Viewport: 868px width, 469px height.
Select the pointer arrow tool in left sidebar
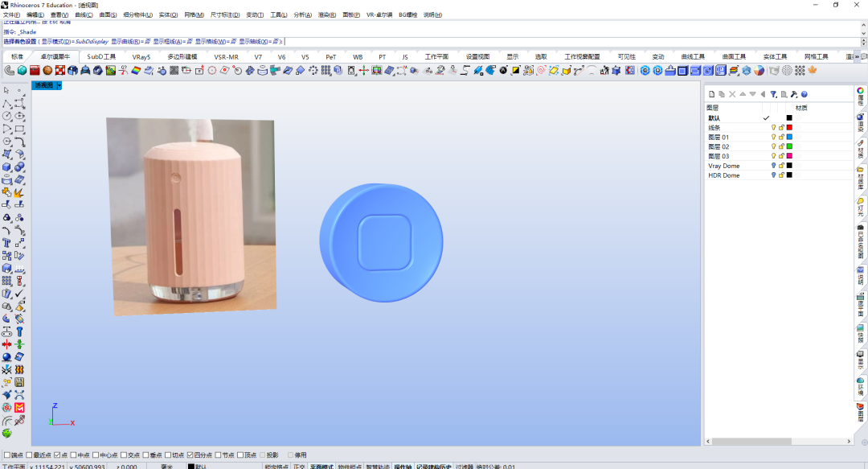[x=6, y=90]
